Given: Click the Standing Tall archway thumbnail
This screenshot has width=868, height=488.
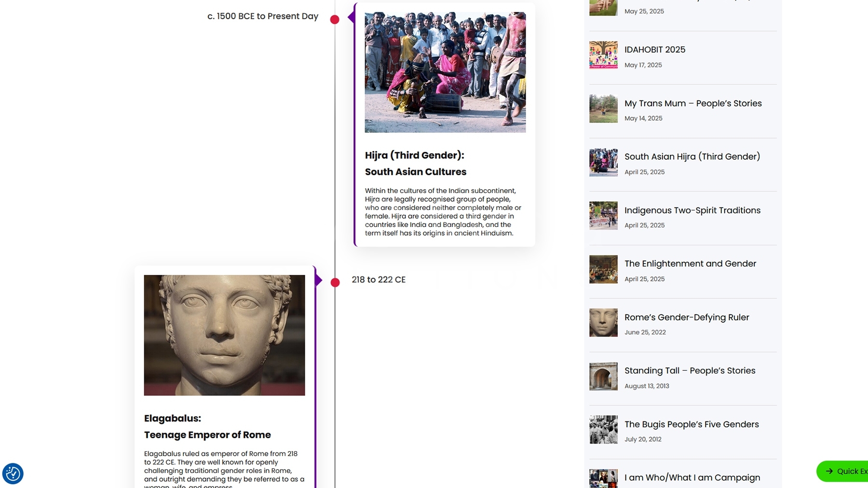Looking at the screenshot, I should point(603,376).
